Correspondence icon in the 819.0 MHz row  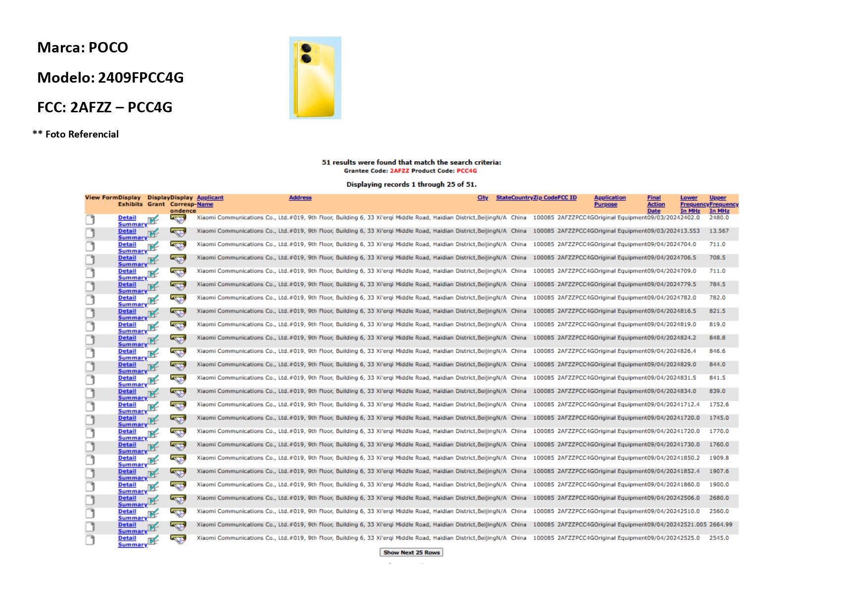click(178, 326)
